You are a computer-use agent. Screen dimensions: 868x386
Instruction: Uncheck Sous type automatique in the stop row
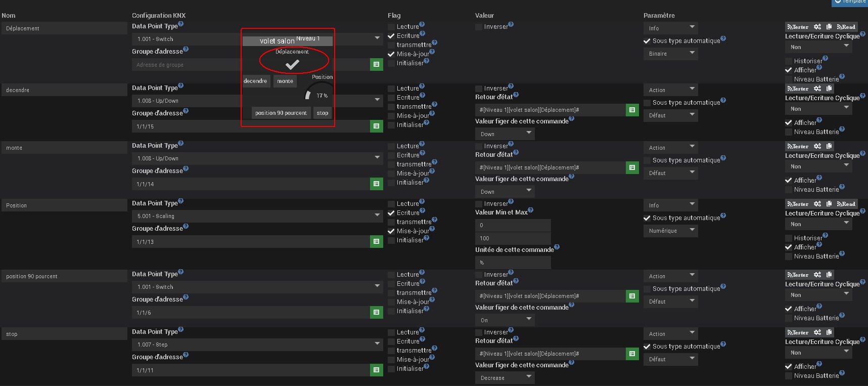tap(647, 347)
